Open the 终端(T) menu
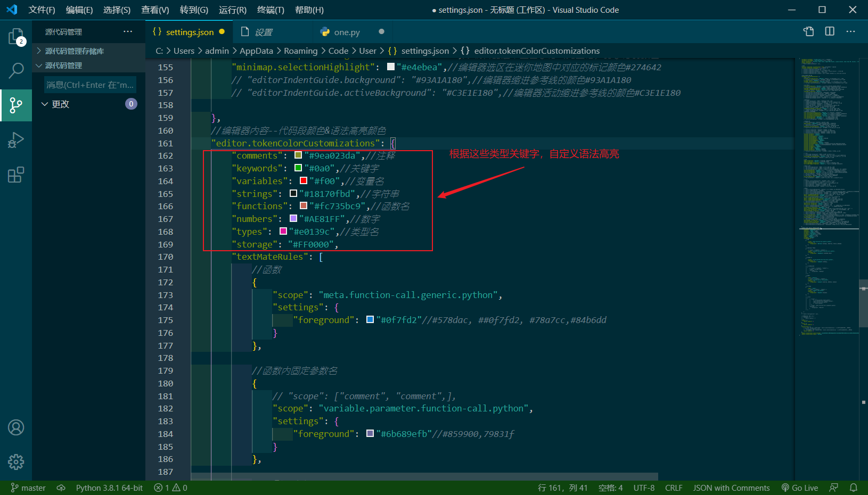868x495 pixels. 271,10
